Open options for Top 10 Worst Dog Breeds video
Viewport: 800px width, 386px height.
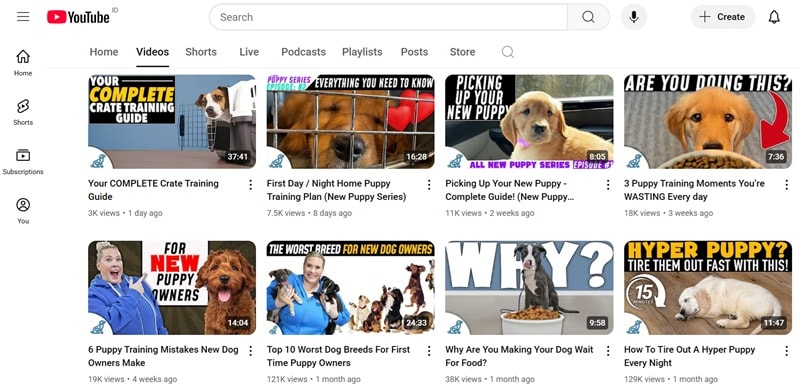click(x=429, y=351)
